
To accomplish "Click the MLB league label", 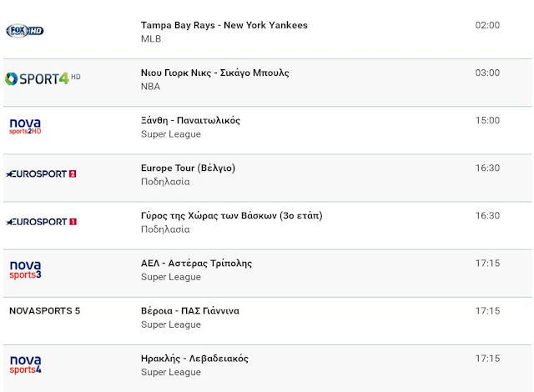I will (151, 38).
